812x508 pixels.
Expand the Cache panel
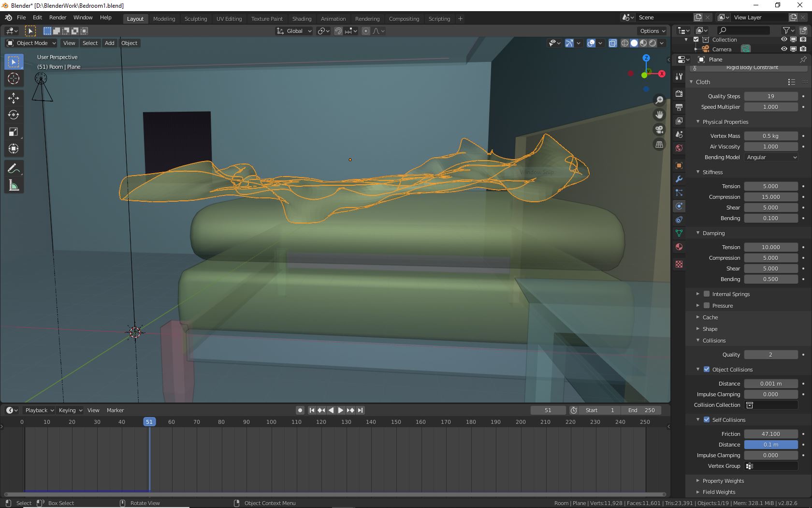(710, 317)
